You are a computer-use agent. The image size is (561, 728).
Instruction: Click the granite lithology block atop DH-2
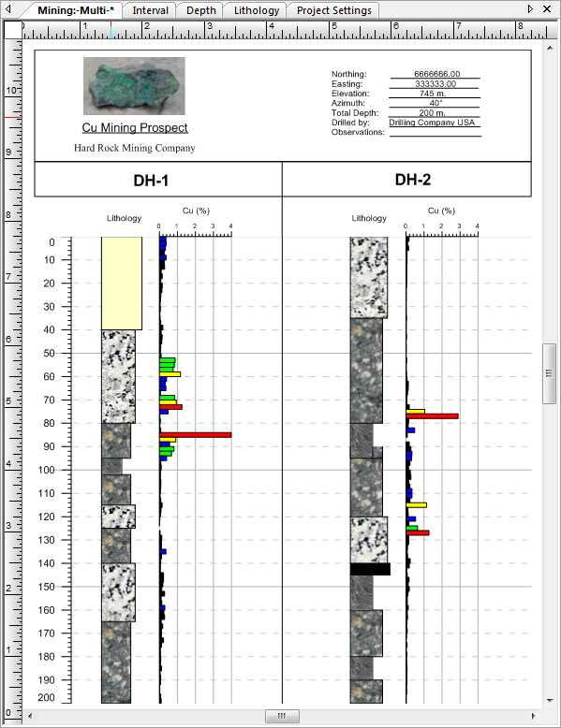click(x=369, y=278)
